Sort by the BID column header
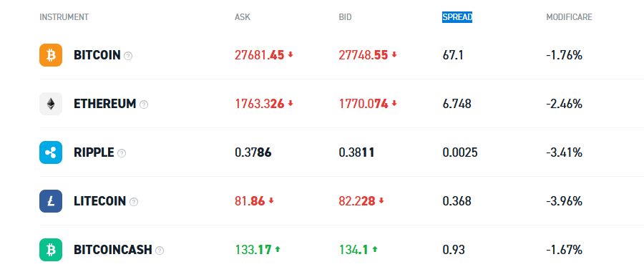Screen dimensions: 644x272 [x=345, y=17]
